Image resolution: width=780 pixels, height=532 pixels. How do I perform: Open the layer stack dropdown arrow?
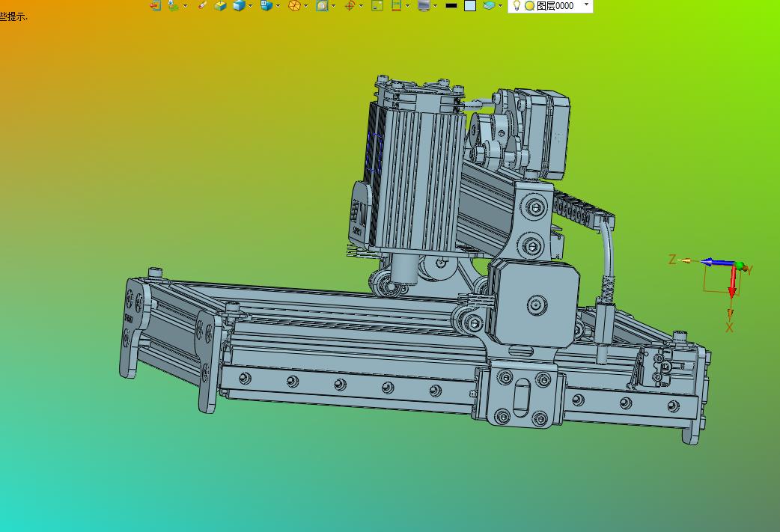[500, 5]
